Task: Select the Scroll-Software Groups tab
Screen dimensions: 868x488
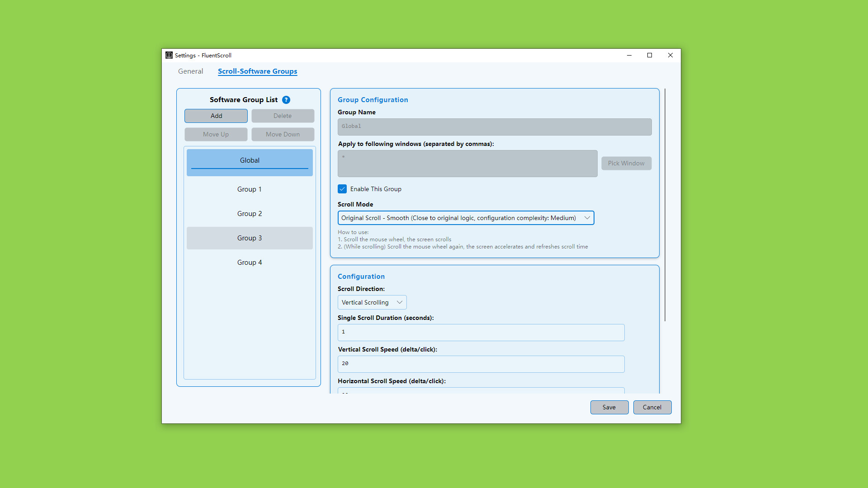Action: pyautogui.click(x=257, y=71)
